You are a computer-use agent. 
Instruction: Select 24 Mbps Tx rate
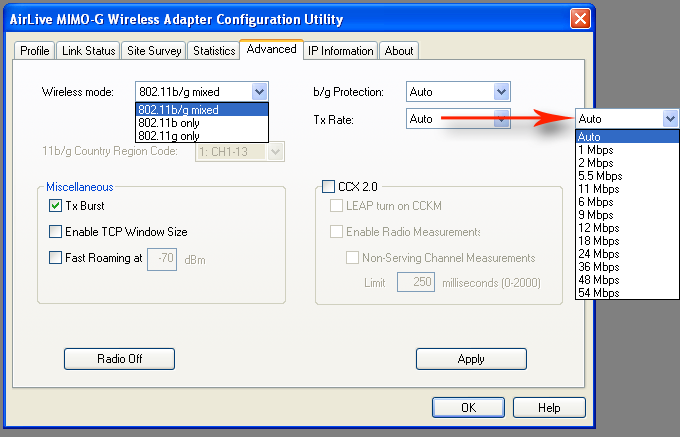pos(627,254)
